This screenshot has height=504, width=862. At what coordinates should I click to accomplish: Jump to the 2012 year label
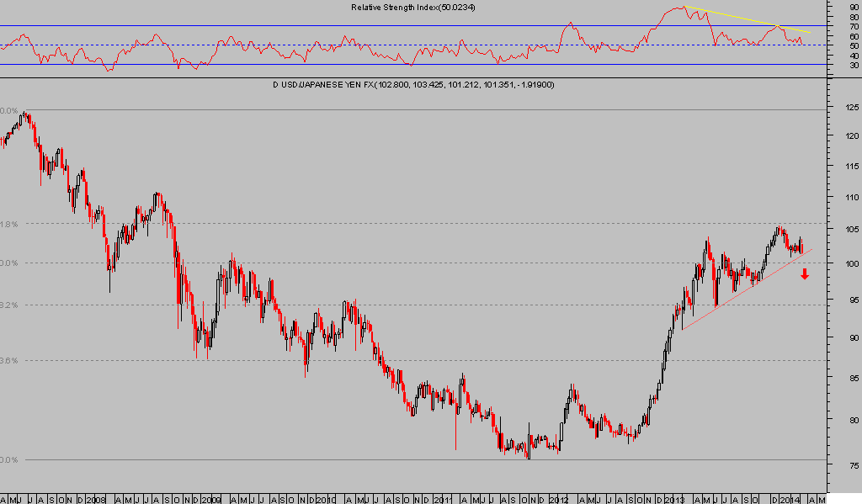click(x=558, y=498)
